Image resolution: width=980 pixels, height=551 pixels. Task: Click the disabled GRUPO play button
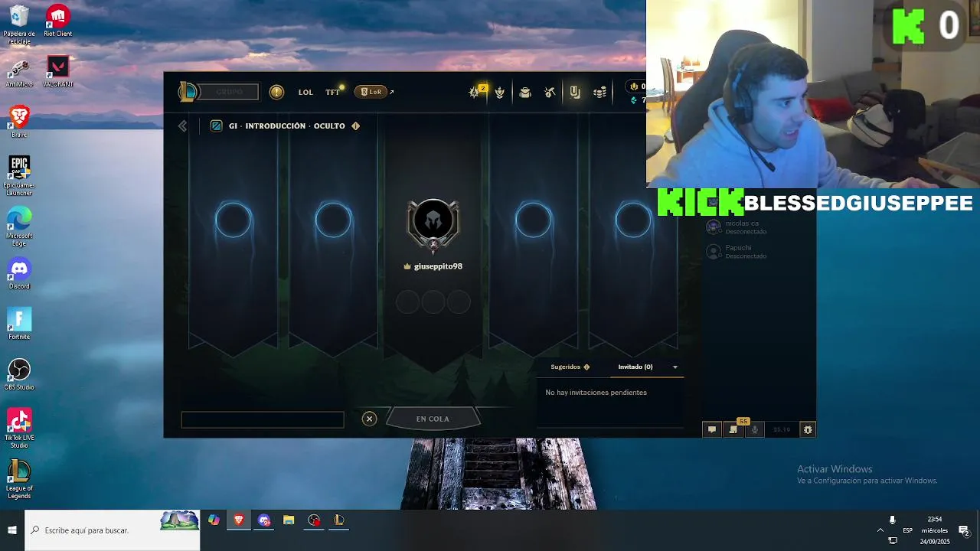229,92
